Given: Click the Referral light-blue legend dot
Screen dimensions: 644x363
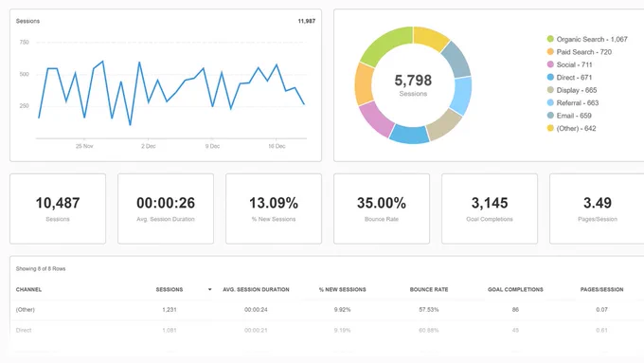Looking at the screenshot, I should pyautogui.click(x=550, y=102).
